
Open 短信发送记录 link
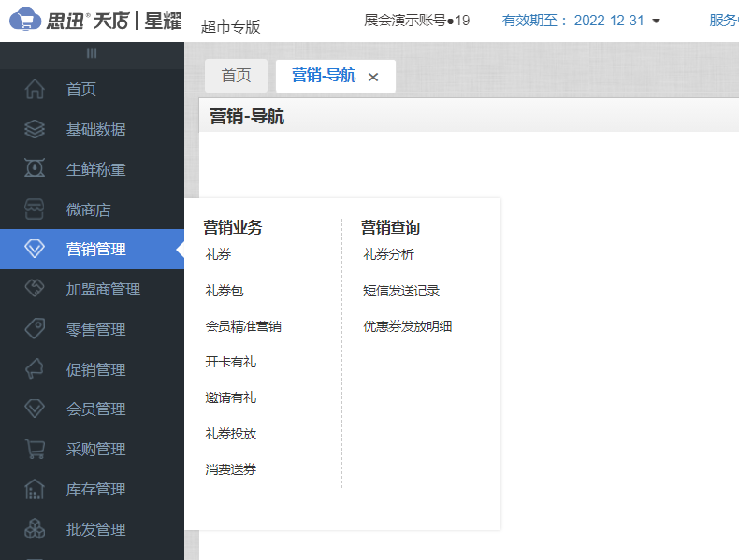pos(401,291)
